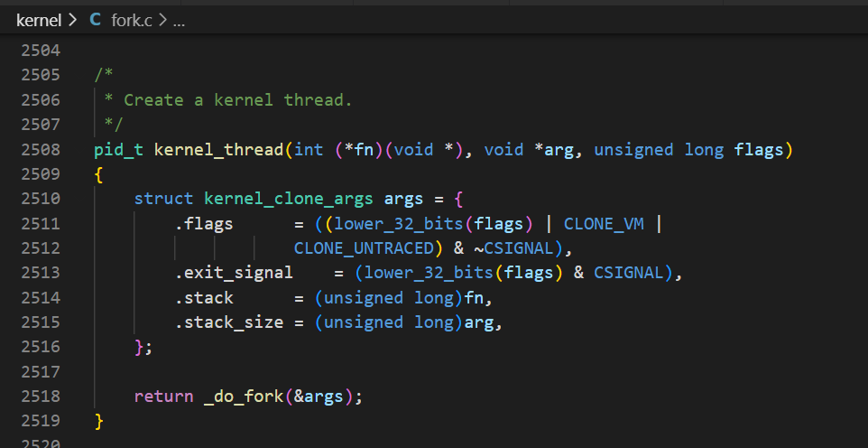Viewport: 868px width, 448px height.
Task: Select line number 2507 in the gutter
Action: pos(41,125)
